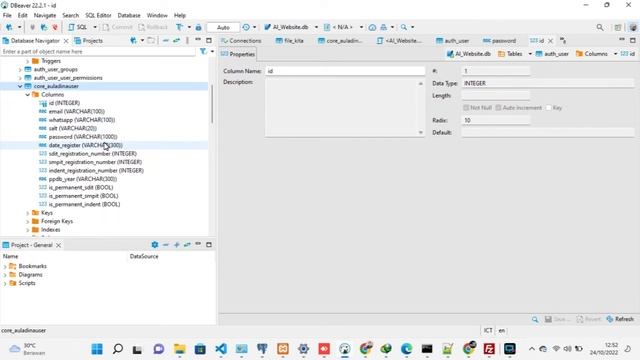This screenshot has height=360, width=640.
Task: Expand the Keys folder
Action: click(x=28, y=213)
